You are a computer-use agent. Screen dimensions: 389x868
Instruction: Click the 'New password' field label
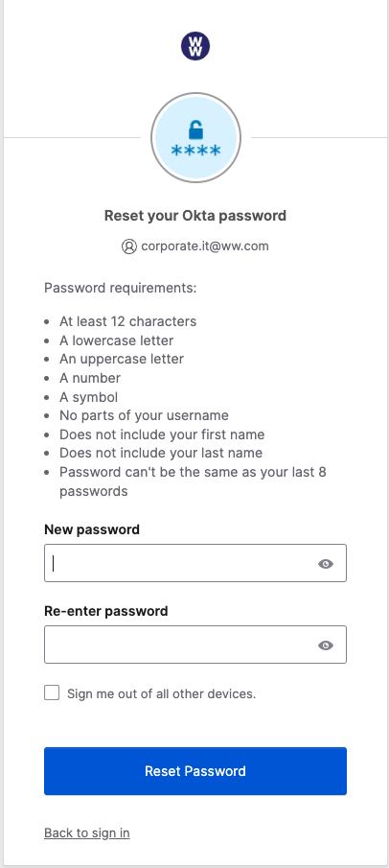tap(92, 529)
